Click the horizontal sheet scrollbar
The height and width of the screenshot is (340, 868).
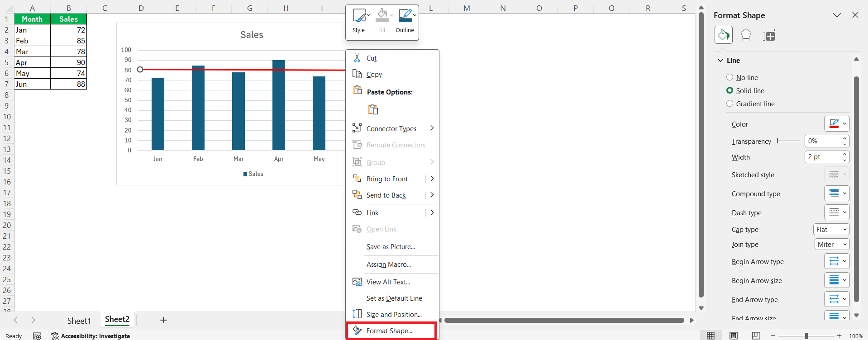point(564,320)
